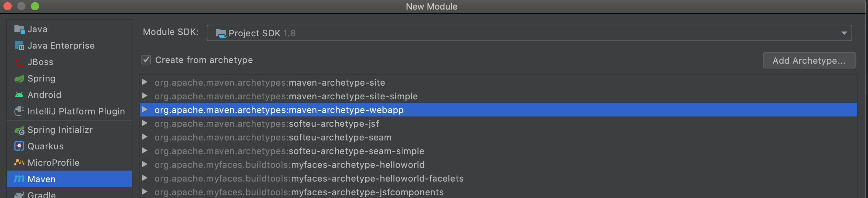Expand the softeu-archetype-jsf node
The width and height of the screenshot is (868, 198).
(x=145, y=123)
